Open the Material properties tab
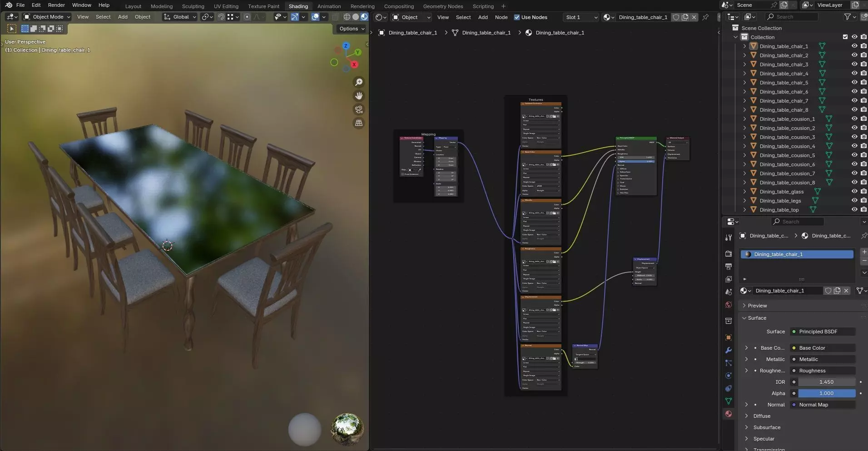Image resolution: width=868 pixels, height=451 pixels. coord(729,414)
